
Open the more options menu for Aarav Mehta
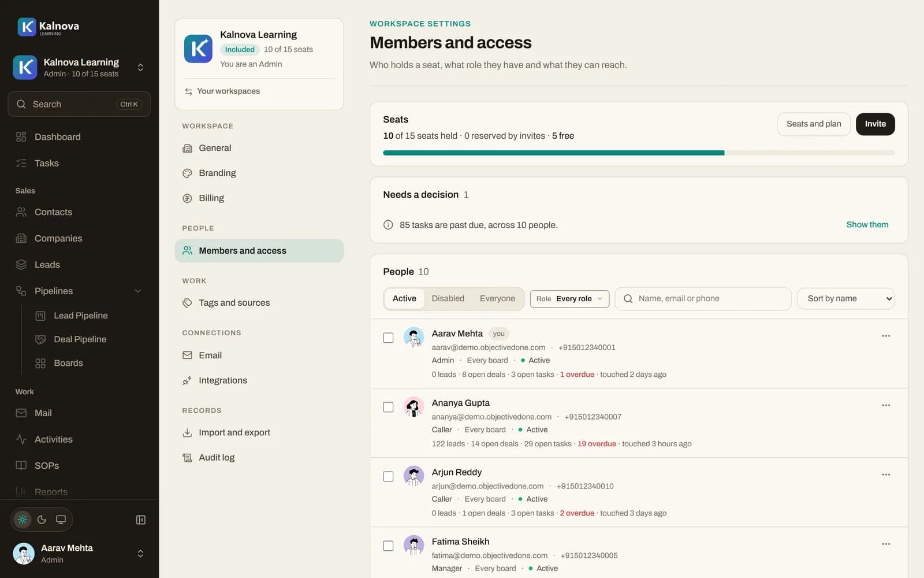point(886,336)
